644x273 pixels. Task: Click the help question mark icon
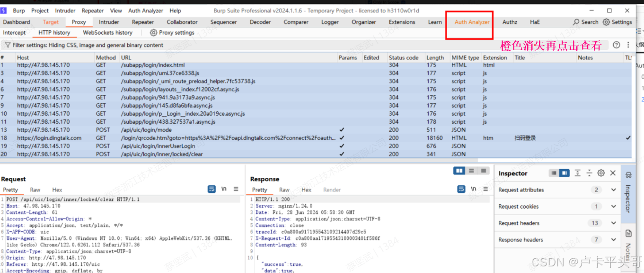click(616, 44)
